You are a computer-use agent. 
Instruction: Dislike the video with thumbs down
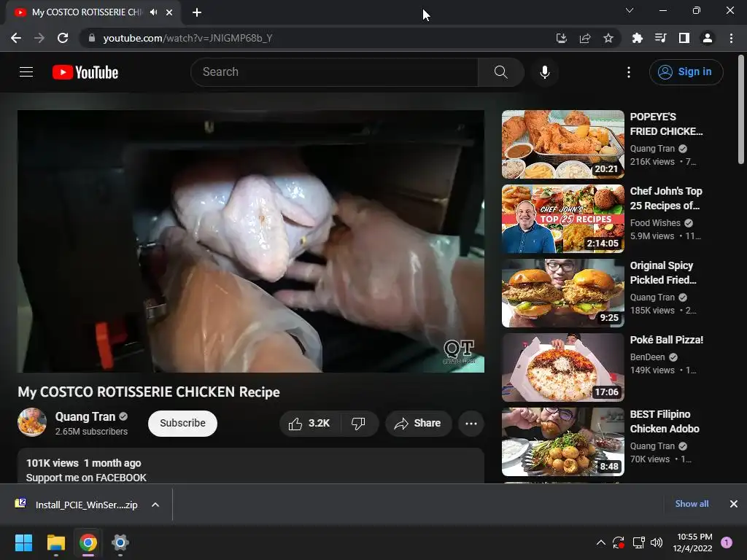click(358, 424)
